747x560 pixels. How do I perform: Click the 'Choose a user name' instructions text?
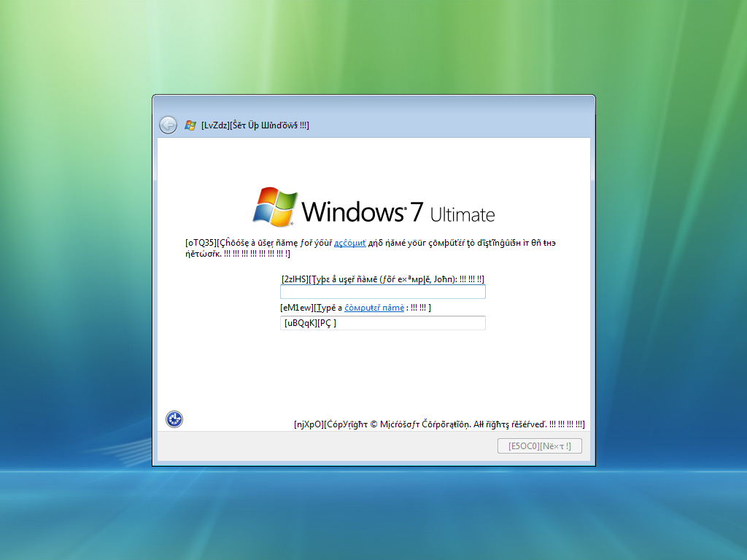(x=370, y=248)
